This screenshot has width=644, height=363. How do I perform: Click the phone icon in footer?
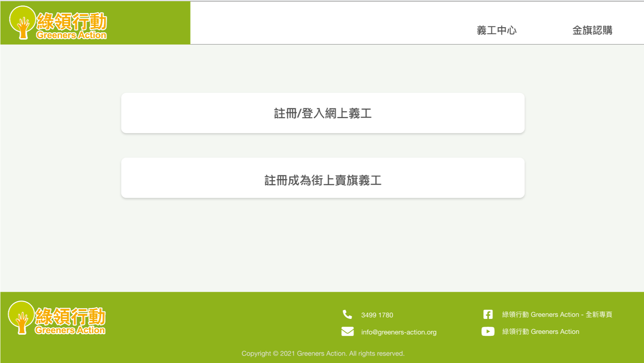[347, 315]
